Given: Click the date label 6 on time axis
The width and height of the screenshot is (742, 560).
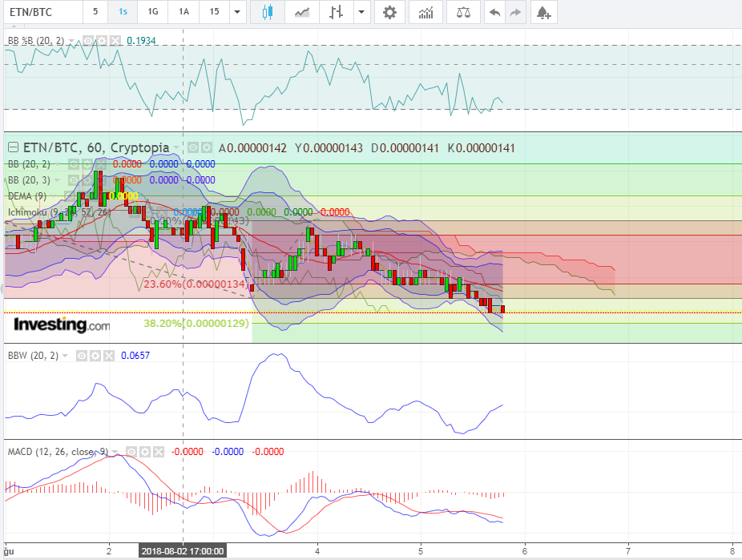Looking at the screenshot, I should point(524,551).
